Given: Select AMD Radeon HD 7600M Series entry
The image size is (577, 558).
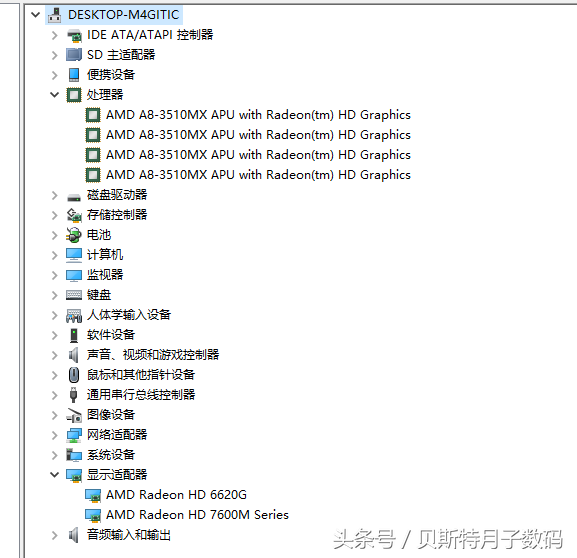Looking at the screenshot, I should pos(197,515).
